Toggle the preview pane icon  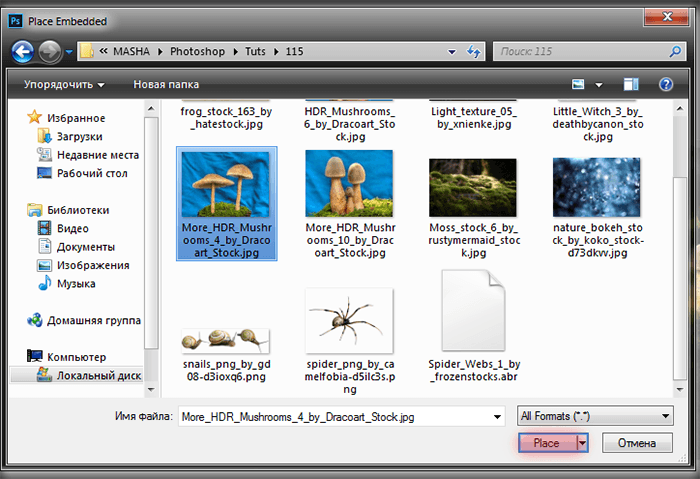pos(630,84)
